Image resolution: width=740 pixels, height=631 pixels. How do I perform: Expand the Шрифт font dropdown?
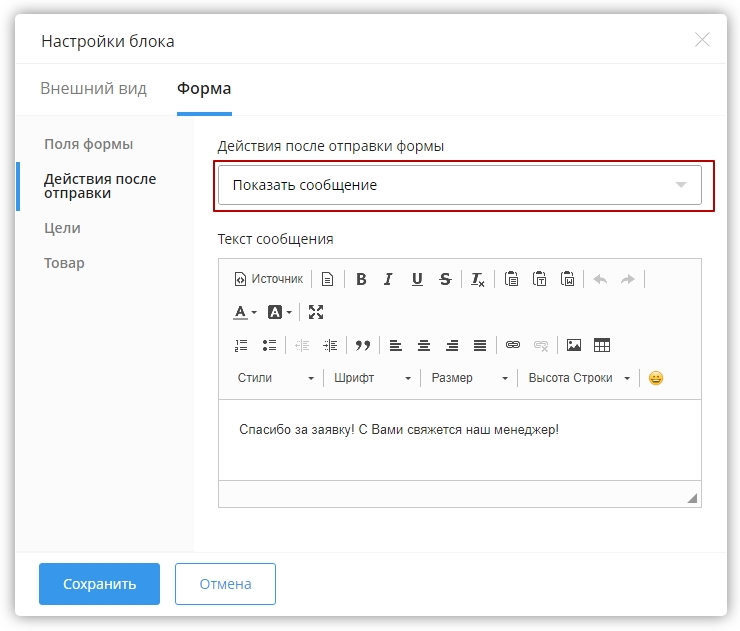(372, 378)
